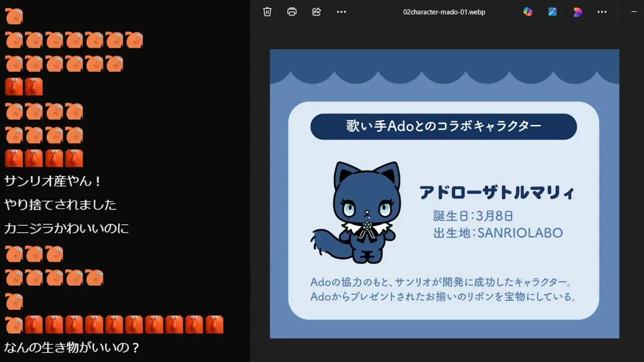The height and width of the screenshot is (362, 644).
Task: Click chat message カニジラかわいいのに
Action: coord(66,228)
